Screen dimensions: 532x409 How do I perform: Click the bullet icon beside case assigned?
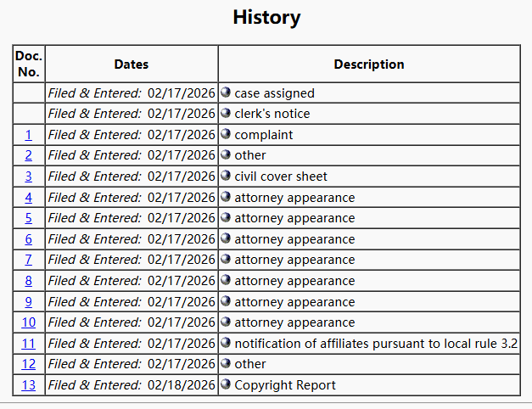pos(226,92)
